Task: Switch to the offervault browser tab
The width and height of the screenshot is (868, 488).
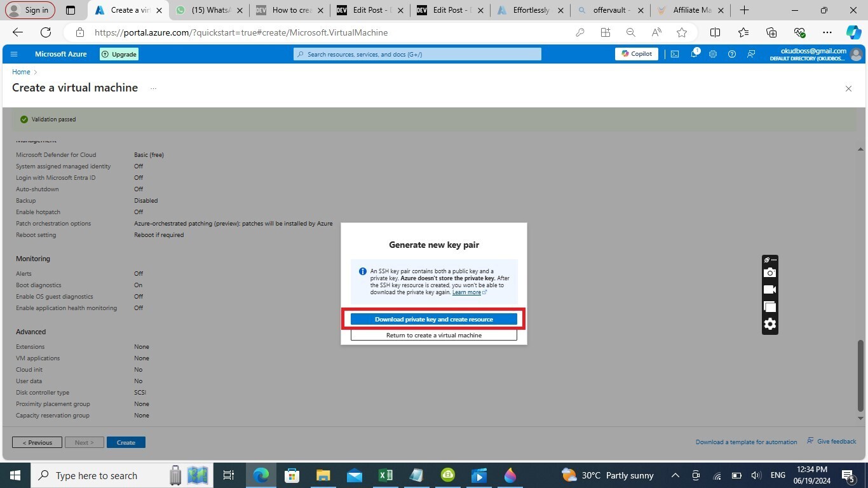Action: pyautogui.click(x=610, y=10)
